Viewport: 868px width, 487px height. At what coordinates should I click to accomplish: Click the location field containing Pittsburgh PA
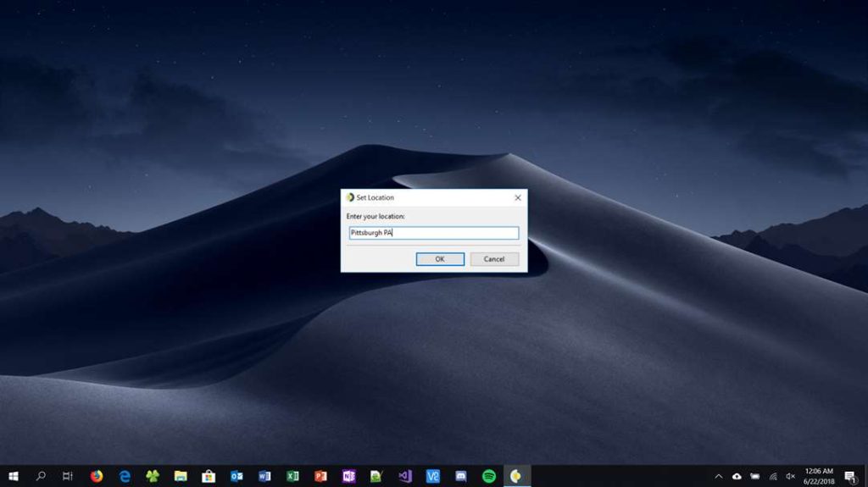click(433, 233)
